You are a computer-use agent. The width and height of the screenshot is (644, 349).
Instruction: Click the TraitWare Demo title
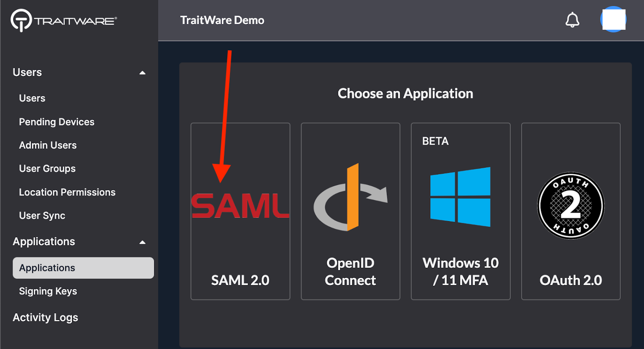[222, 20]
